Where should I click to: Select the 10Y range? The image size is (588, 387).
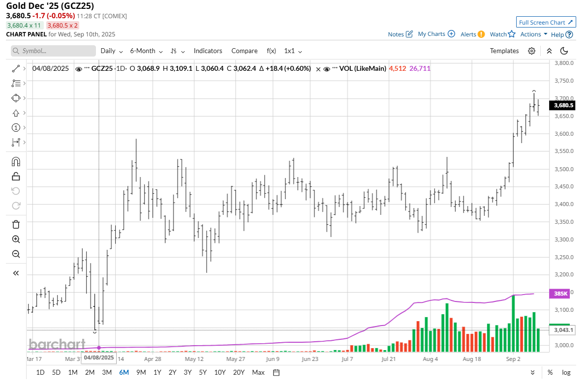pos(220,372)
